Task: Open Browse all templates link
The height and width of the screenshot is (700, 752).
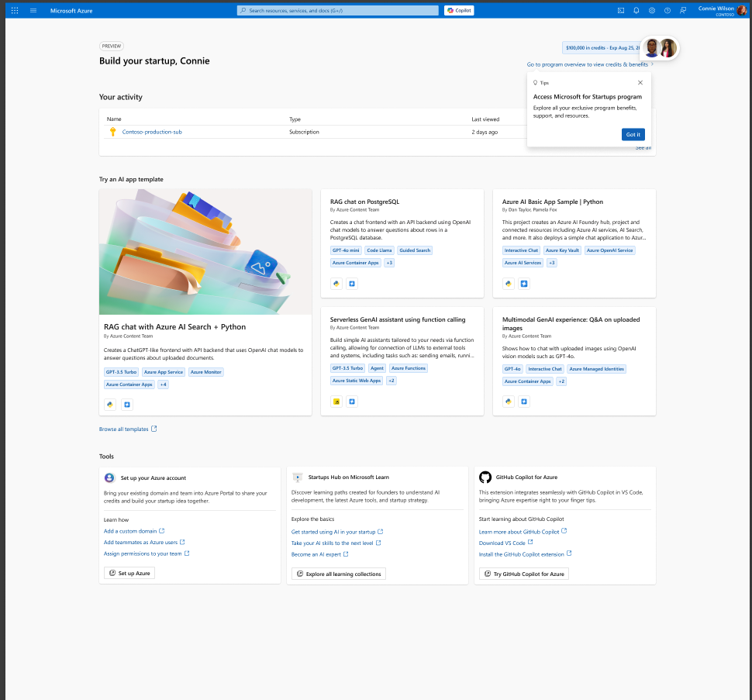Action: pyautogui.click(x=128, y=429)
